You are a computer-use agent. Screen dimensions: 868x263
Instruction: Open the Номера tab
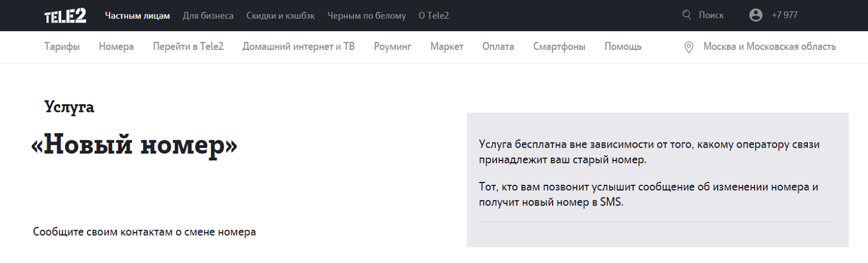point(116,47)
